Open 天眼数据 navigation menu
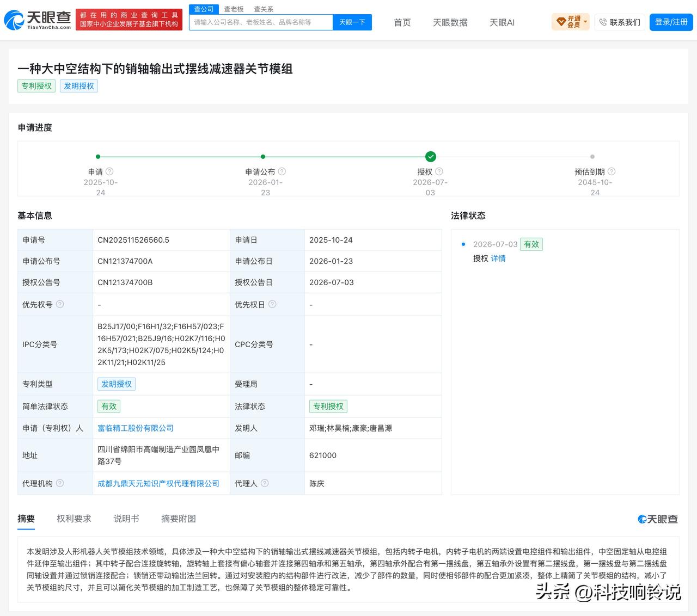 450,22
